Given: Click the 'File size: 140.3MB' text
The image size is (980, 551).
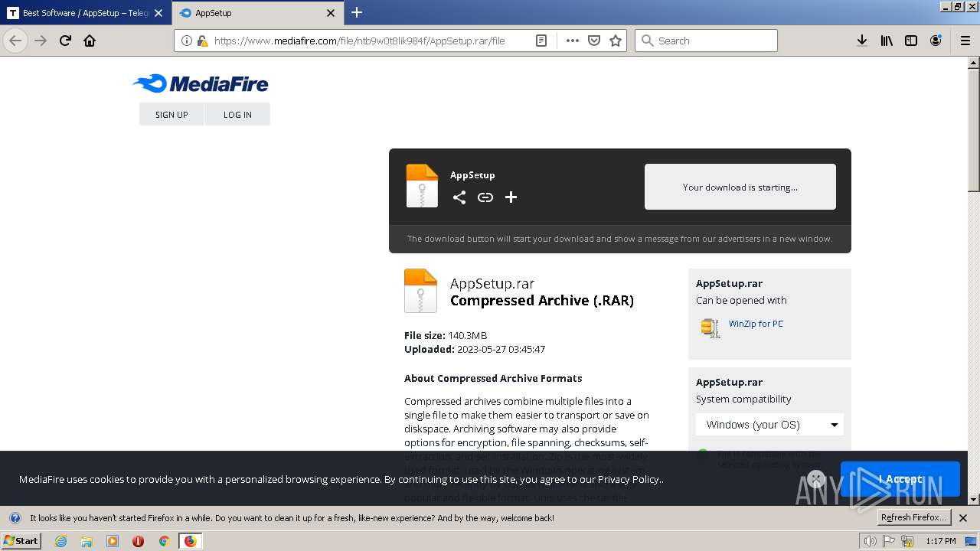Looking at the screenshot, I should click(446, 335).
